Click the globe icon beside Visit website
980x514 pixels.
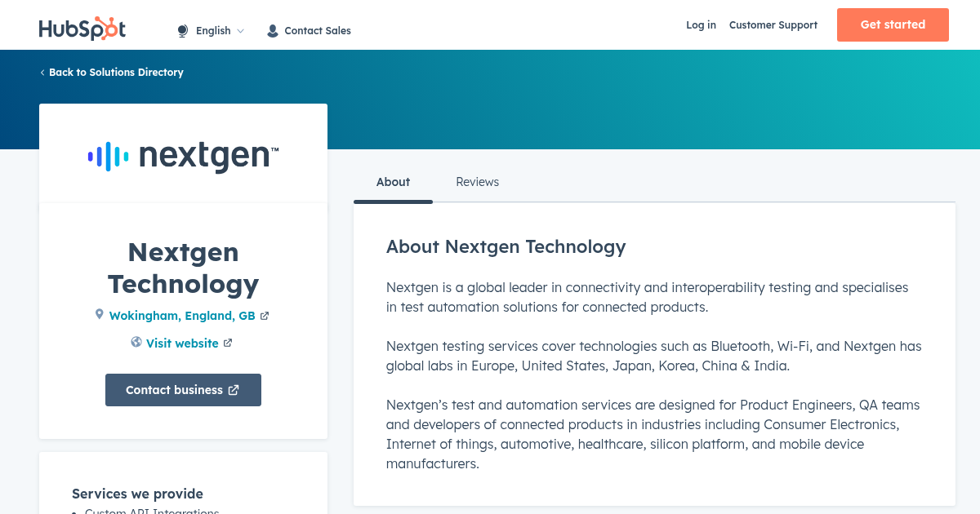tap(136, 343)
